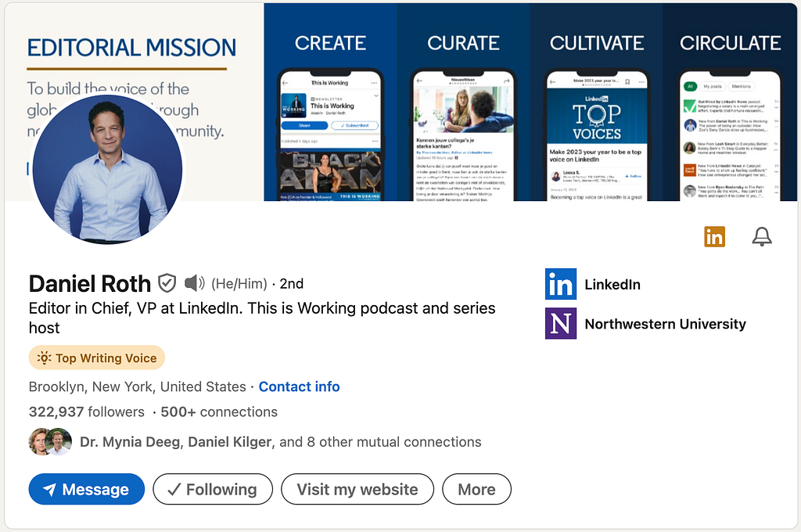Click the CREATE banner phone mockup
Viewport: 801px width, 532px height.
331,135
